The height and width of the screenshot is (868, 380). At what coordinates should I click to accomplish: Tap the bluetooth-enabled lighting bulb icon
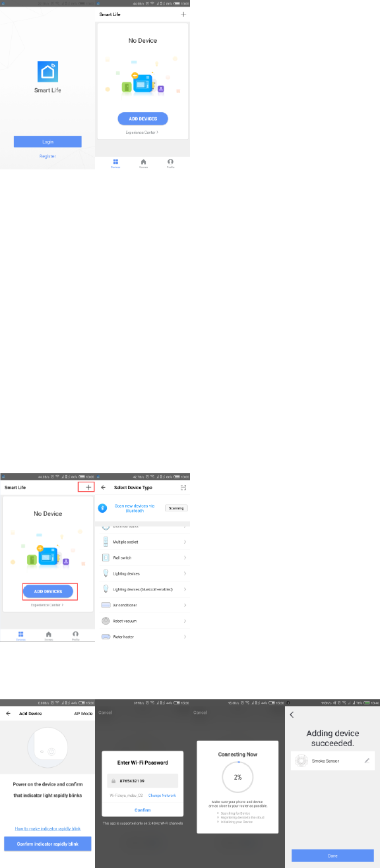pyautogui.click(x=106, y=589)
